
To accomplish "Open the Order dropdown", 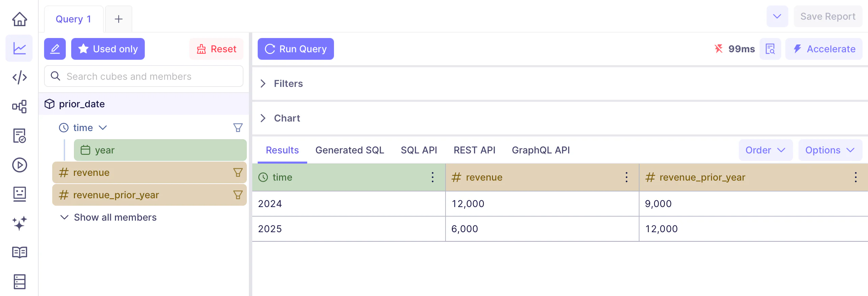I will coord(765,150).
